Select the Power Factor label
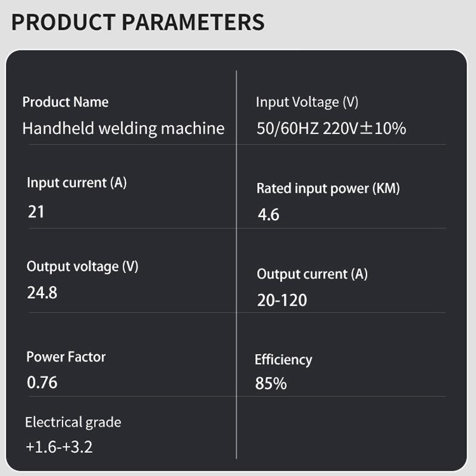 click(66, 356)
